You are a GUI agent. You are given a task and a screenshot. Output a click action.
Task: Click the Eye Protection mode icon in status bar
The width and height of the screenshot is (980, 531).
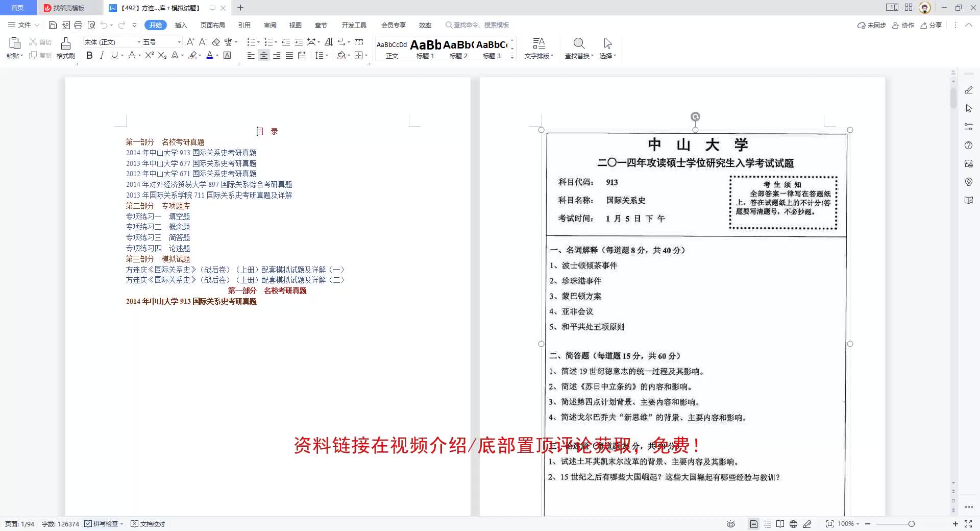(x=731, y=524)
